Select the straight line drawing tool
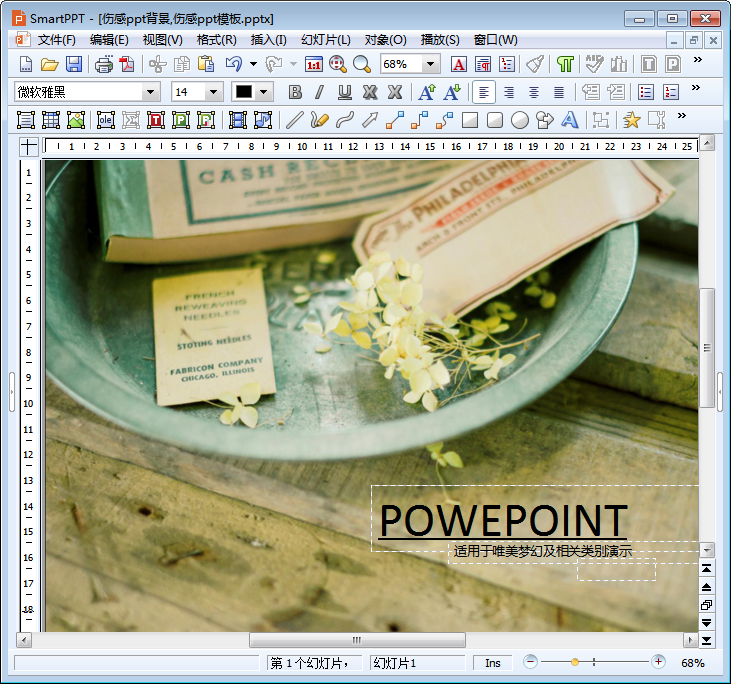731x684 pixels. (x=295, y=120)
